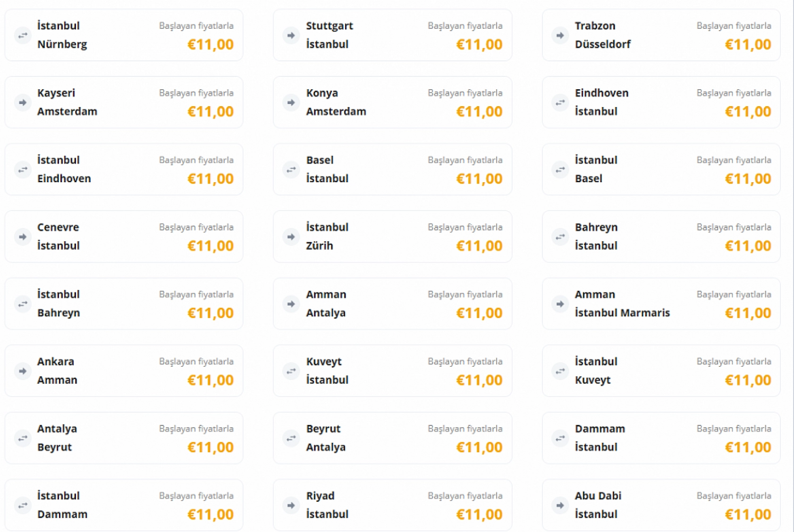The width and height of the screenshot is (794, 532).
Task: Choose the Ankara to Amman flight card
Action: pyautogui.click(x=124, y=371)
